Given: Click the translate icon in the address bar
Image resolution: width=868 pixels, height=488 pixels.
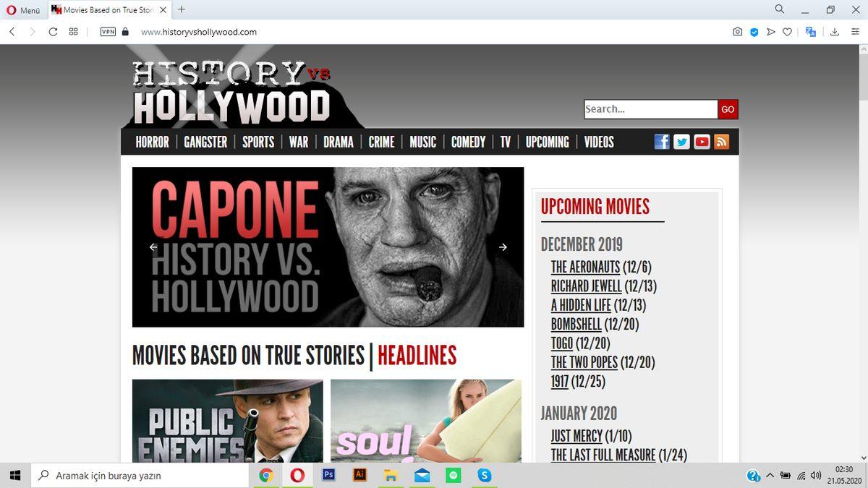Looking at the screenshot, I should coord(811,32).
